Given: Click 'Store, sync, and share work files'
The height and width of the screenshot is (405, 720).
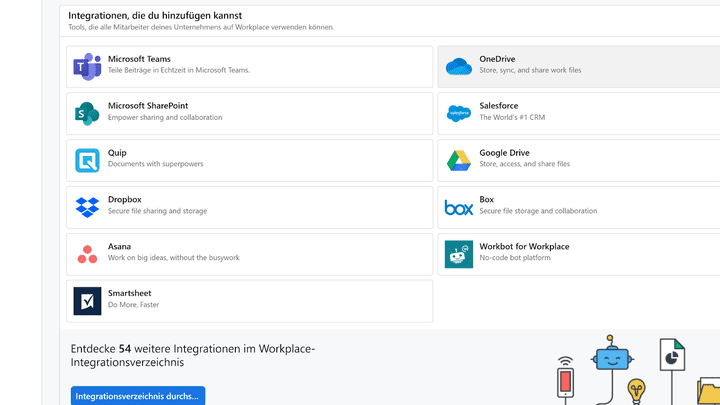Looking at the screenshot, I should (530, 70).
